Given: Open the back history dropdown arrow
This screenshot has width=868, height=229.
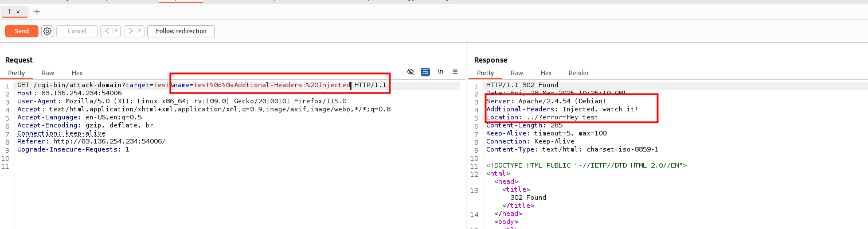Looking at the screenshot, I should pos(116,31).
